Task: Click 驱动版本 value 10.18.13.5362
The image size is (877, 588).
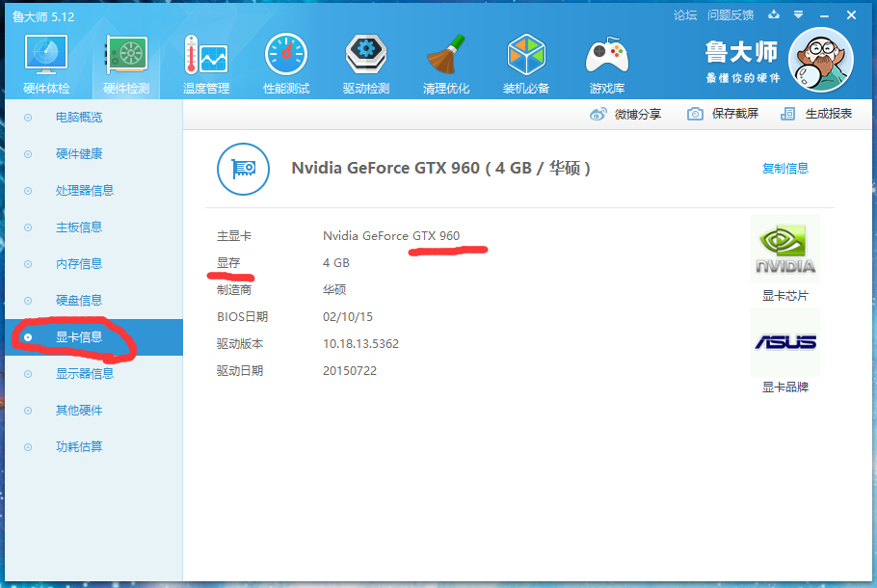Action: (360, 343)
